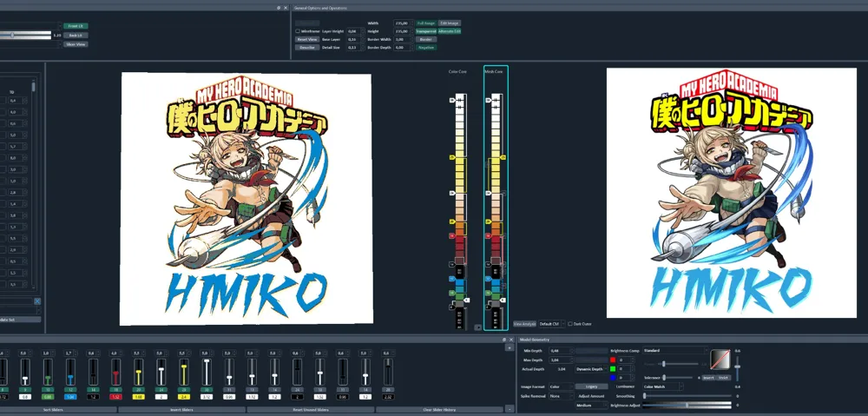Click the minus button in sliders panel
The width and height of the screenshot is (868, 416).
[x=510, y=409]
